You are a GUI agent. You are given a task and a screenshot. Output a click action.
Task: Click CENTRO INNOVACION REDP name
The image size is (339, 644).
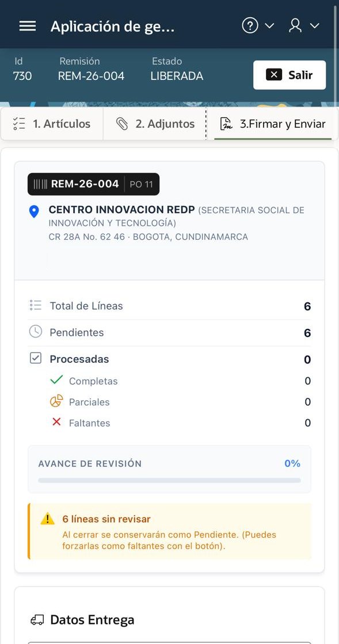(121, 209)
